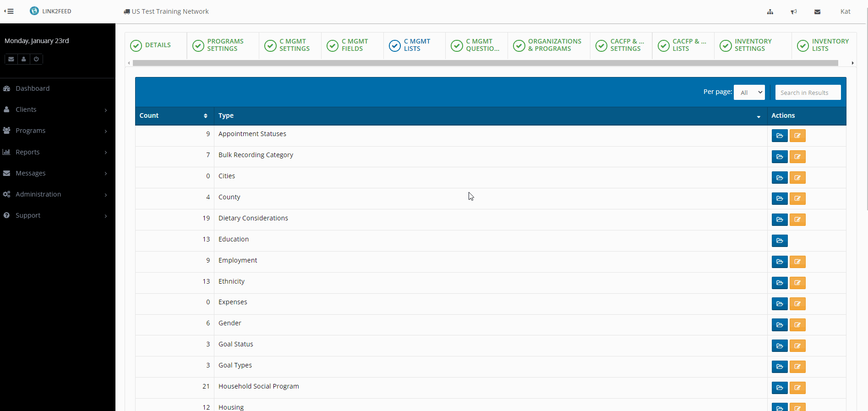Image resolution: width=868 pixels, height=411 pixels.
Task: Open the Appointment Statuses list folder icon
Action: tap(779, 136)
